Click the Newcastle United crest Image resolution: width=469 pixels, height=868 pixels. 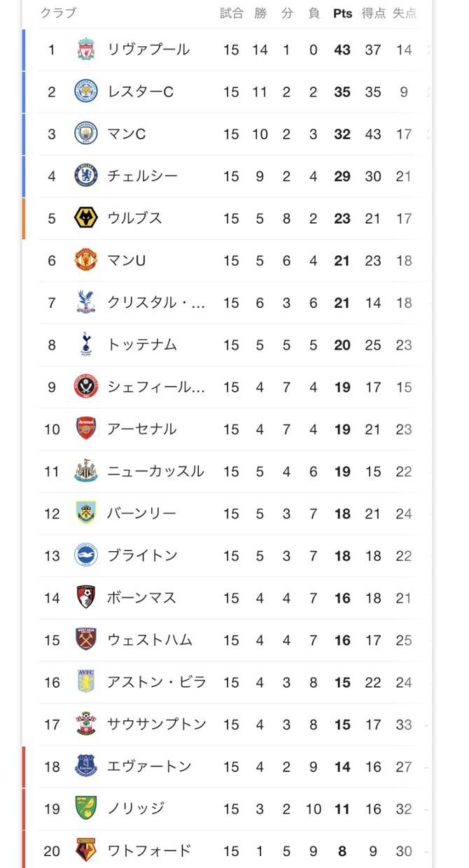[86, 471]
